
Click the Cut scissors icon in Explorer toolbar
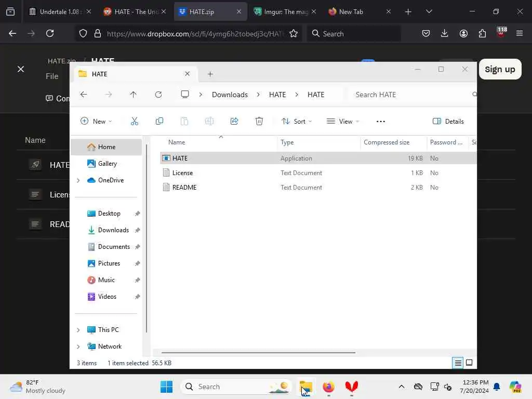coord(135,121)
